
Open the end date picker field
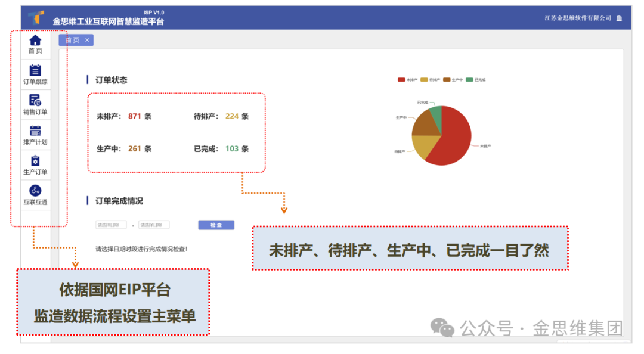pos(154,225)
